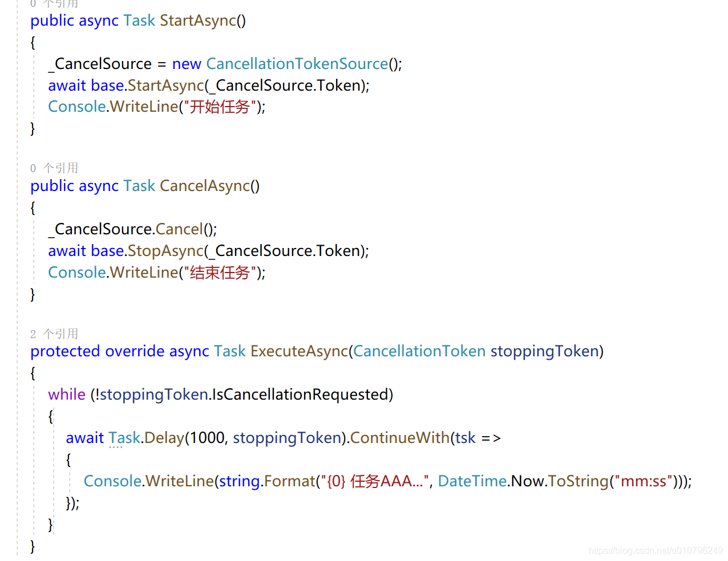The image size is (728, 561).
Task: Click the stoppingToken parameter in ExecuteAsync signature
Action: click(545, 351)
